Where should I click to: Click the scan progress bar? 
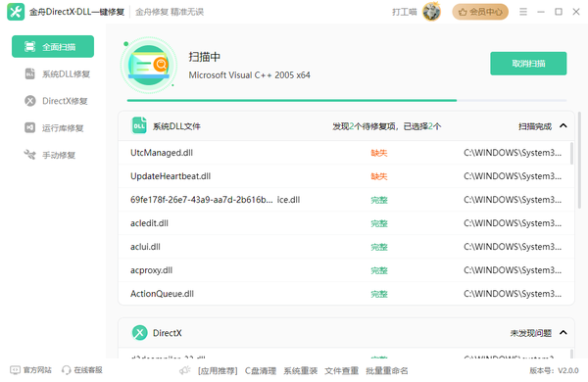347,101
